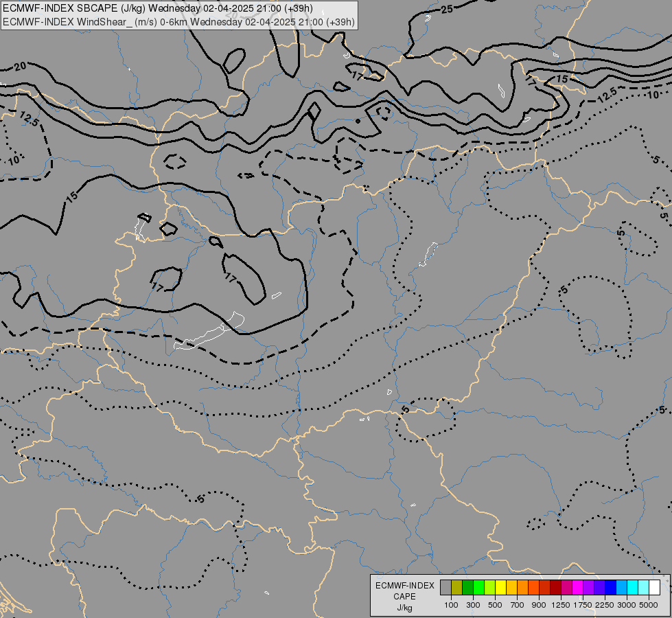Viewport: 672px width, 618px height.
Task: Click the legend value 300
Action: [x=473, y=605]
